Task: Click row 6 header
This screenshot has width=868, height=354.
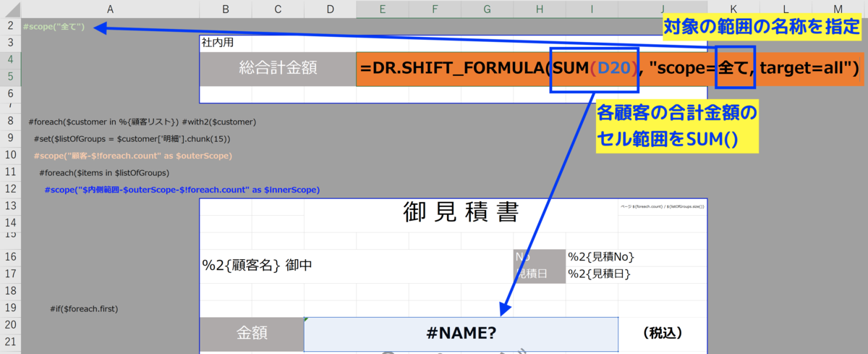Action: 10,93
